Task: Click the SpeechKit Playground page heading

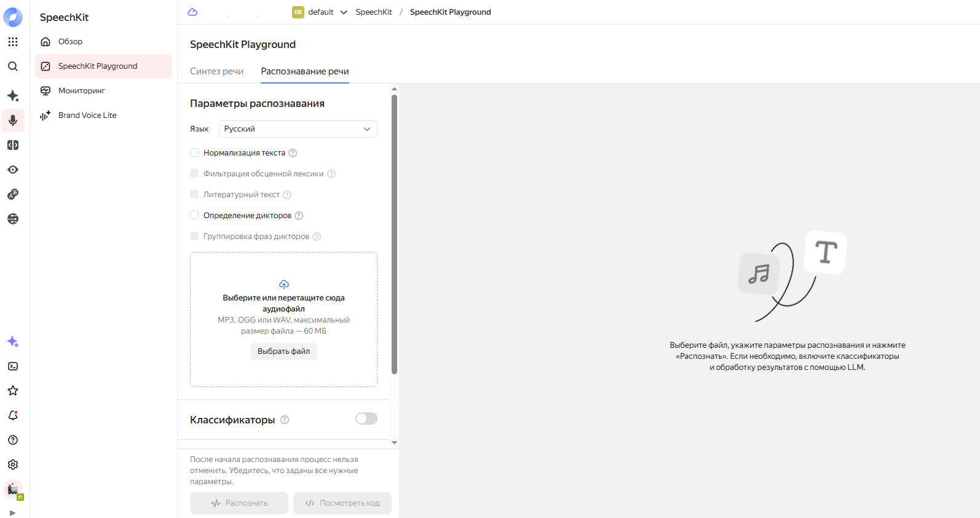Action: point(243,44)
